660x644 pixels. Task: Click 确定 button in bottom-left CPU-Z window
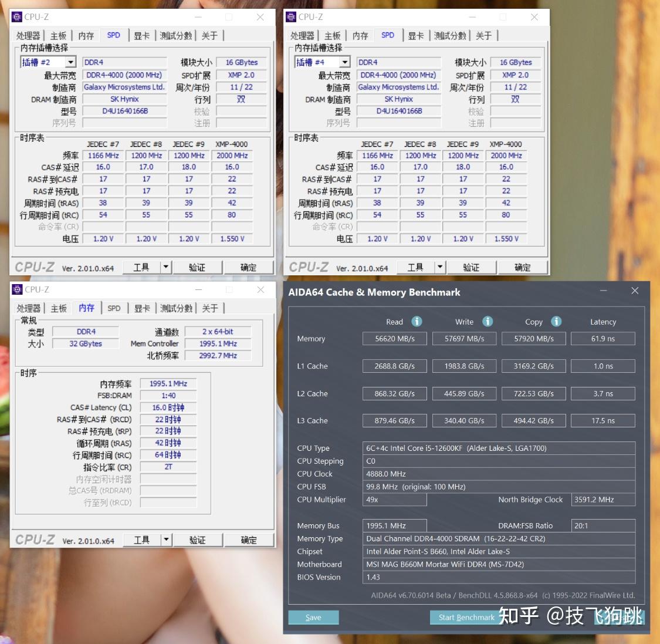tap(249, 540)
